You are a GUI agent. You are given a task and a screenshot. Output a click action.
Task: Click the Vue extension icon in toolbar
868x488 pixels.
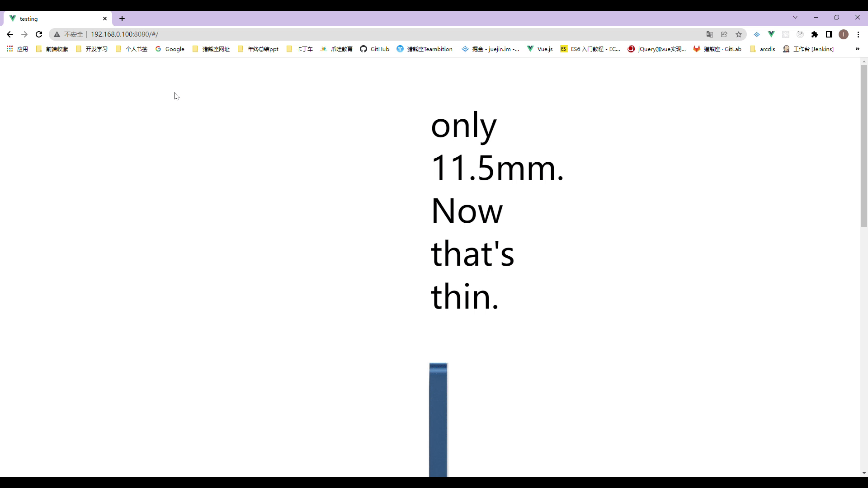coord(771,34)
